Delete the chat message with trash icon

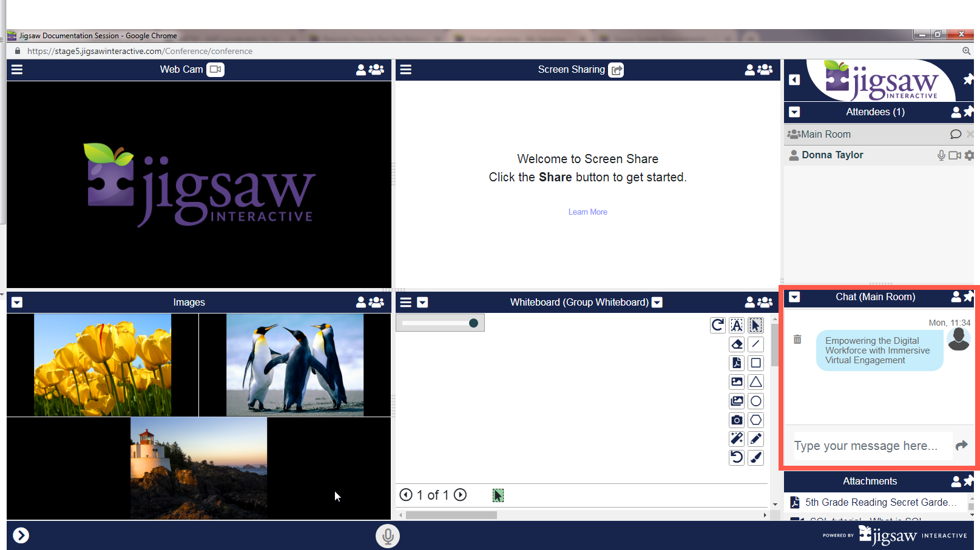coord(797,340)
